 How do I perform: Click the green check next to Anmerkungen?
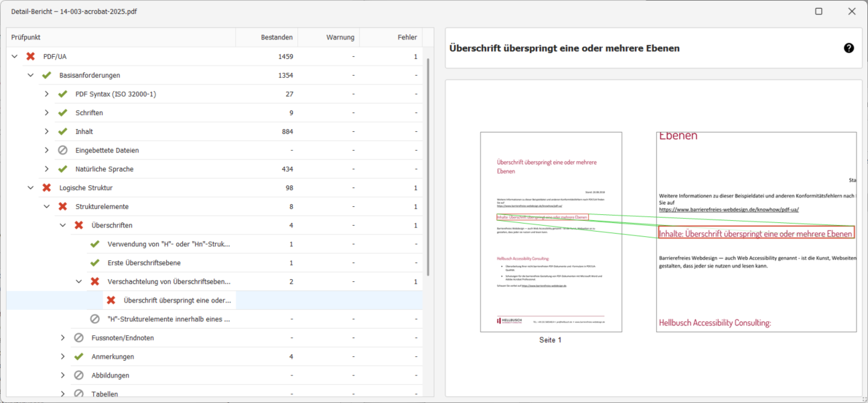point(78,356)
